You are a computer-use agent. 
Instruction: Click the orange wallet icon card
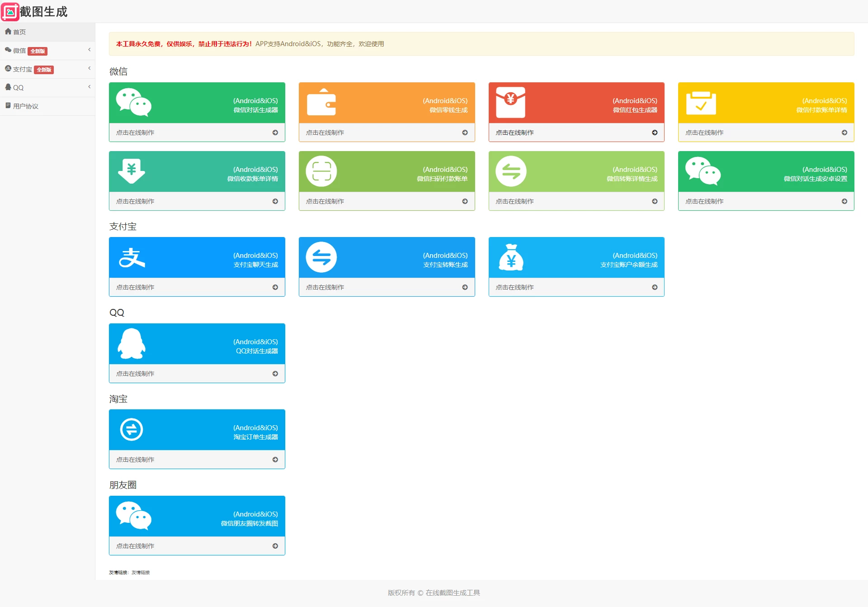pyautogui.click(x=321, y=103)
